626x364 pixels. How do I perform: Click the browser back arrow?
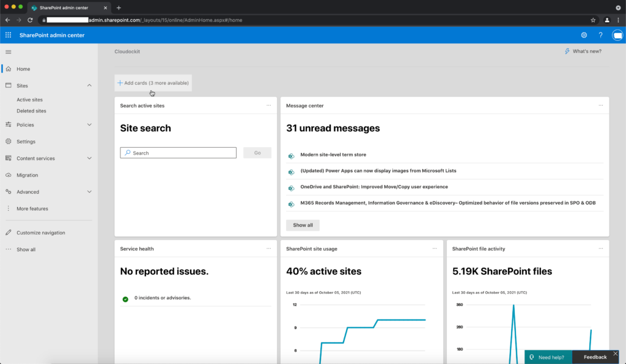[x=7, y=20]
